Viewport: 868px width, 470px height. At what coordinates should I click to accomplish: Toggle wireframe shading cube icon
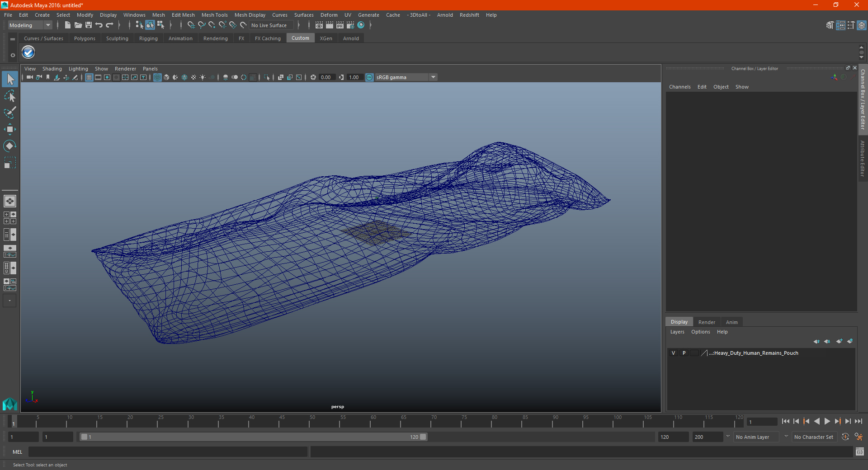point(157,77)
